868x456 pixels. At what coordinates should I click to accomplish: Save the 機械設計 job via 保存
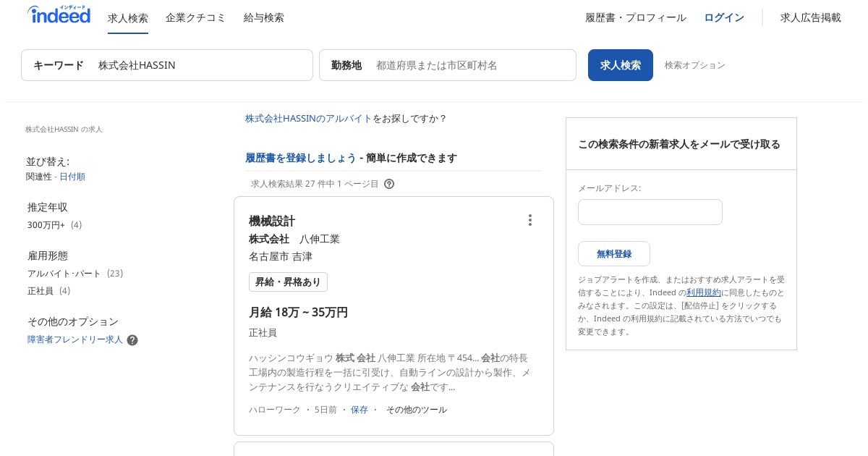pos(359,410)
